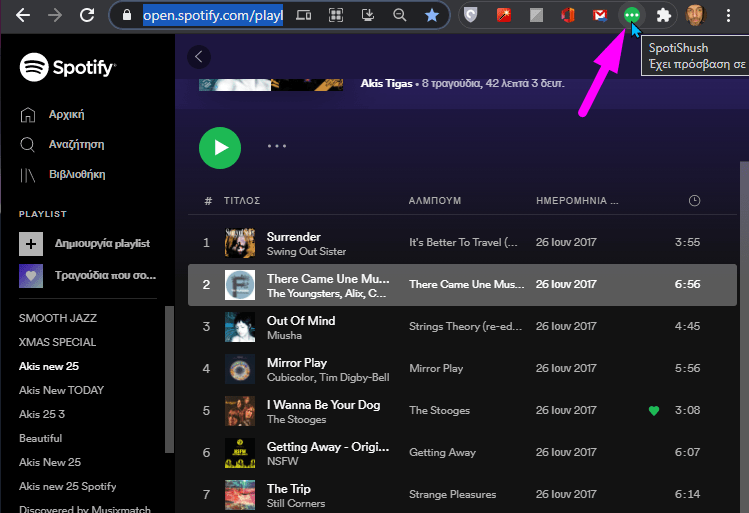The height and width of the screenshot is (513, 749).
Task: Select the open.spotify.com address bar
Action: pos(213,15)
